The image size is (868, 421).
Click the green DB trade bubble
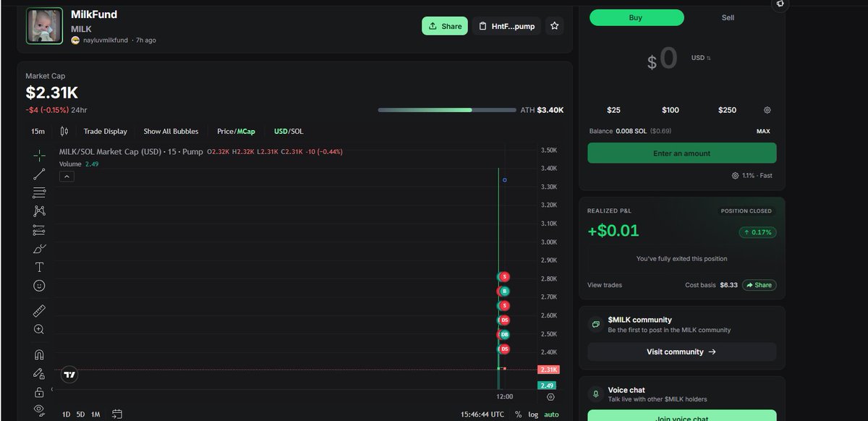[x=505, y=334]
